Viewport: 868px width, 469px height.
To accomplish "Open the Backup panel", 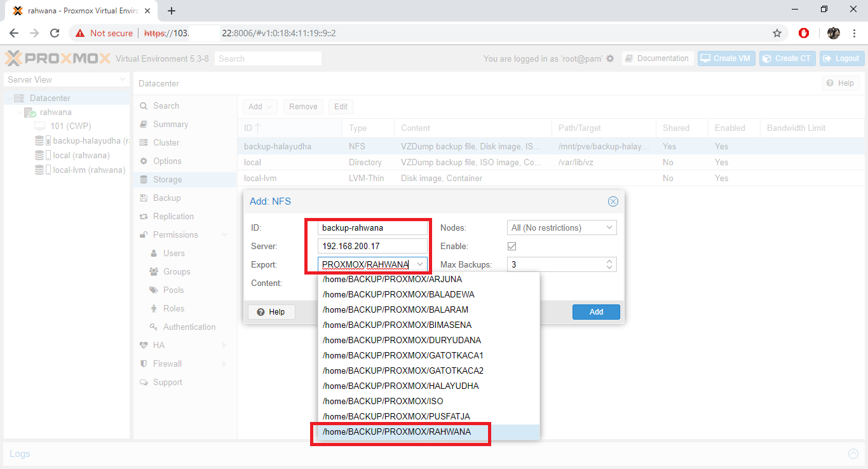I will pos(167,198).
